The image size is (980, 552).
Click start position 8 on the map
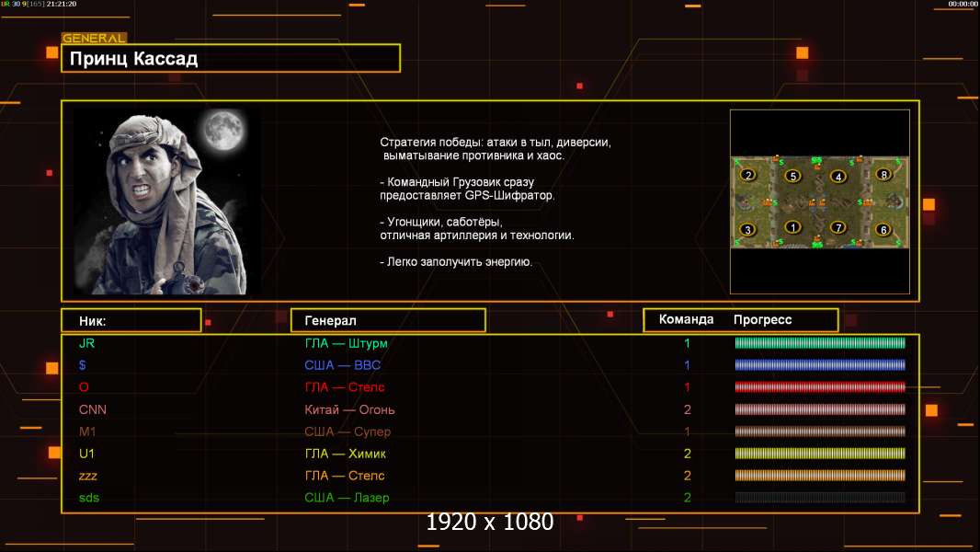883,175
